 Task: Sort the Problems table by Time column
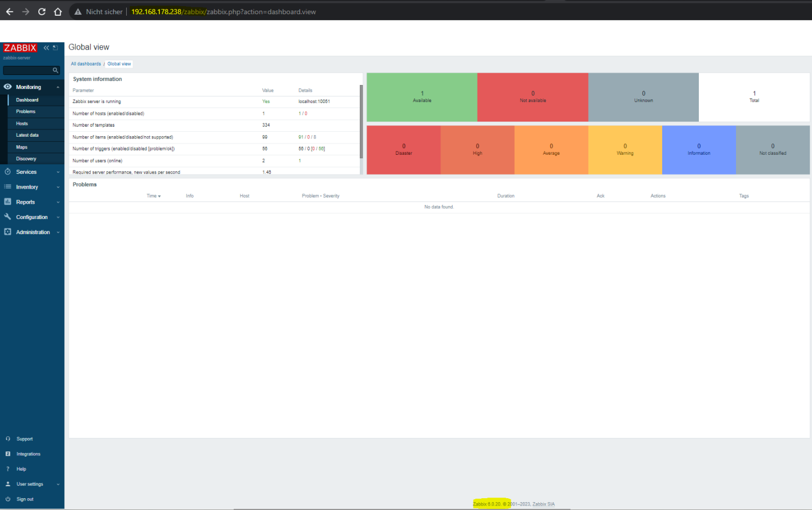[153, 196]
